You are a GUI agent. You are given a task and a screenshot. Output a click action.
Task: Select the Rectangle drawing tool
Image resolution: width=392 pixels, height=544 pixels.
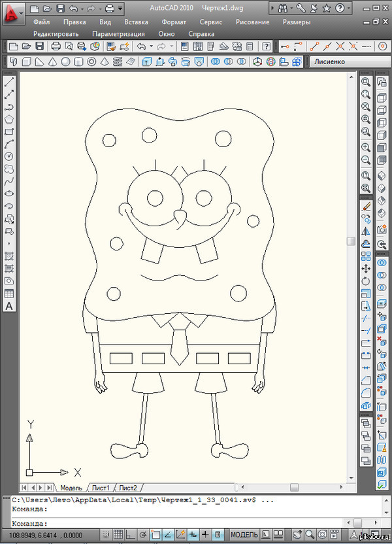point(9,132)
